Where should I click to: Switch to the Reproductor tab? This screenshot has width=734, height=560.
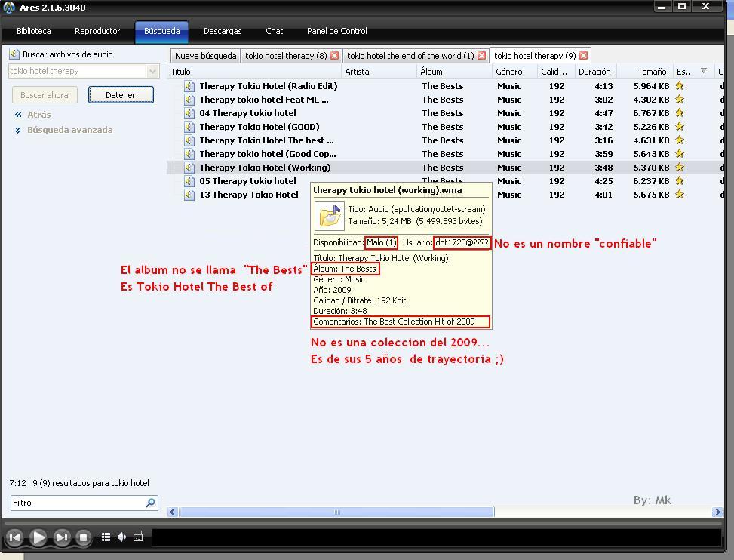click(x=97, y=31)
